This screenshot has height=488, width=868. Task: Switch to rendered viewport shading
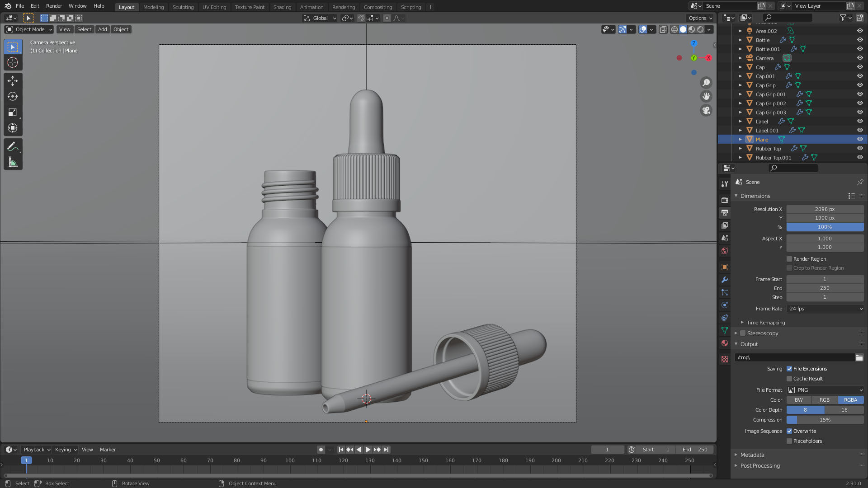(700, 29)
